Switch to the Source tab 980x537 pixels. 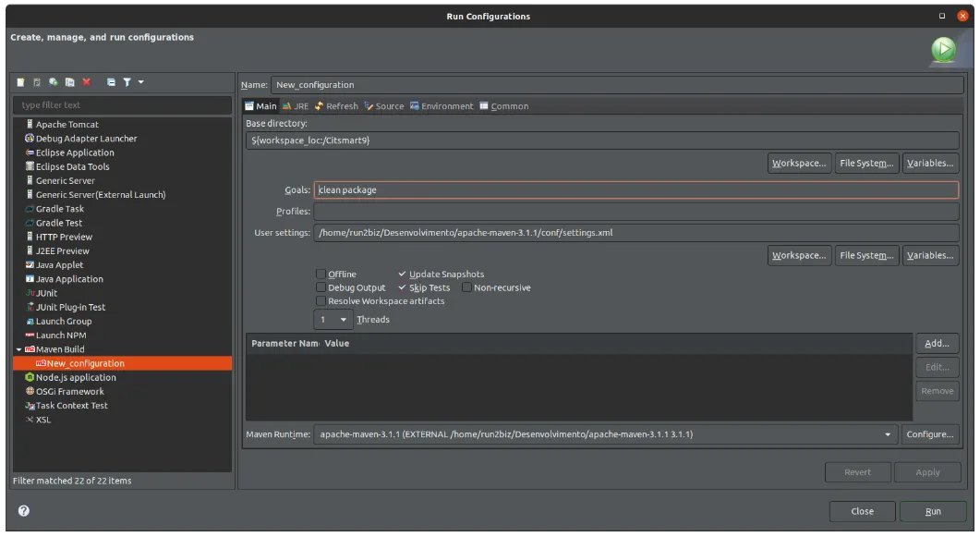(x=383, y=106)
